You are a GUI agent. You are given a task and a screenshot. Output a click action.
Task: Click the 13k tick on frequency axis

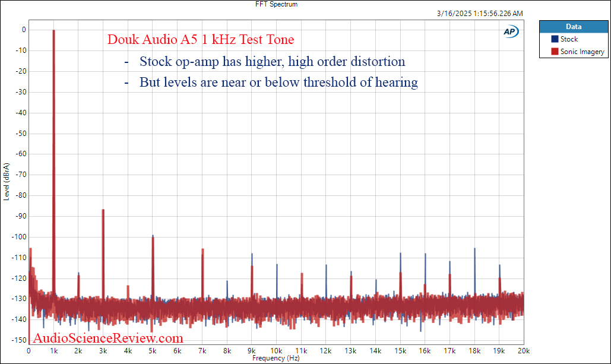point(351,351)
